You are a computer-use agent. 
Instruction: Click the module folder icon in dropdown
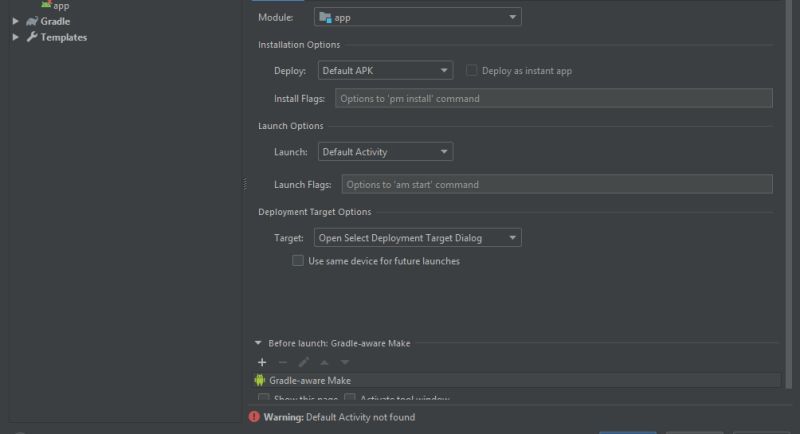pos(325,17)
